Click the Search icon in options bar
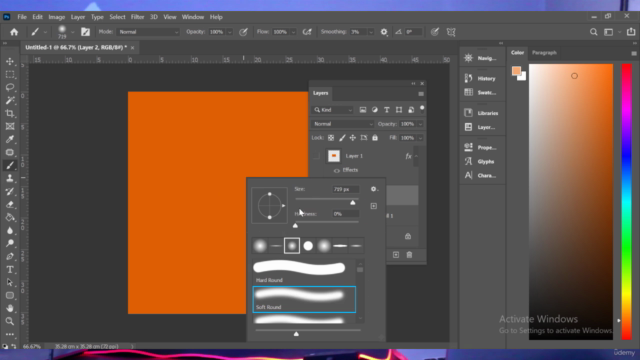Image resolution: width=640 pixels, height=360 pixels. 593,32
